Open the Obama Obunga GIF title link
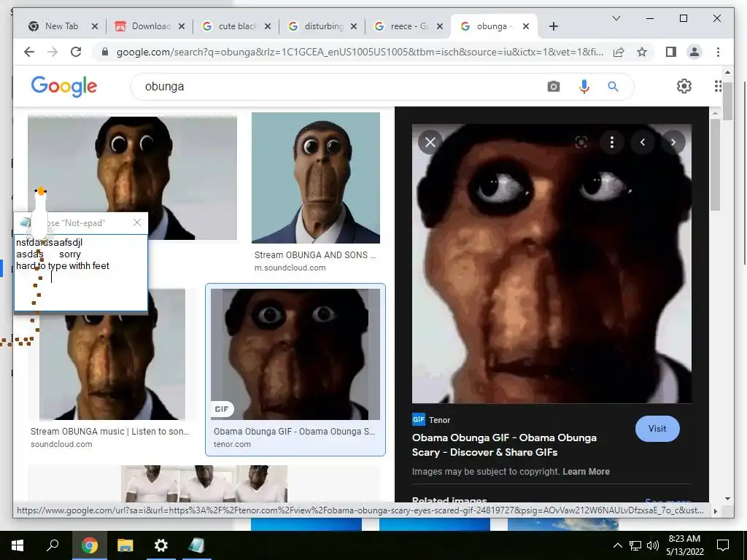Screen dimensions: 747x560 [x=504, y=445]
